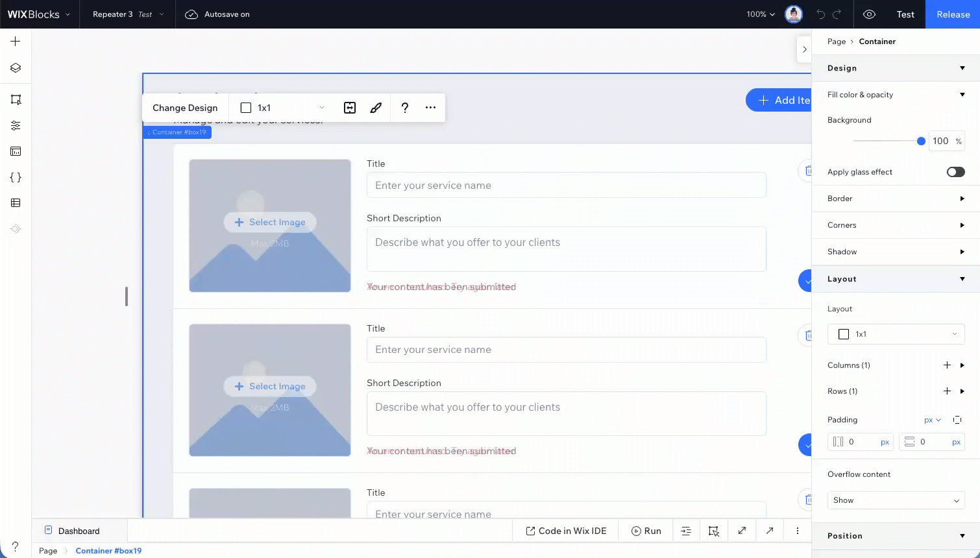Image resolution: width=980 pixels, height=558 pixels.
Task: Expand code panel with diagonal arrows icon
Action: 742,531
